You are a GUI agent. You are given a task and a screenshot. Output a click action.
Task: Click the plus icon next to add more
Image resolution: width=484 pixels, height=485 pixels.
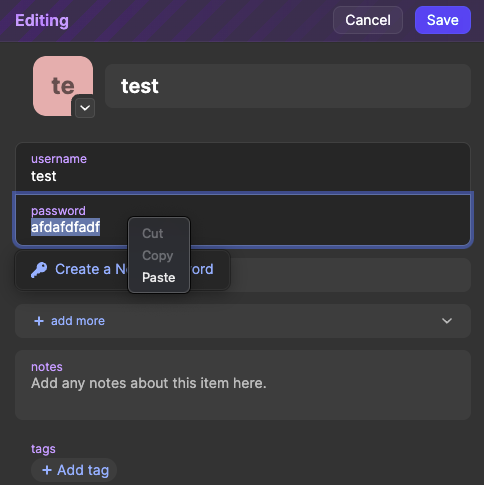tap(39, 321)
